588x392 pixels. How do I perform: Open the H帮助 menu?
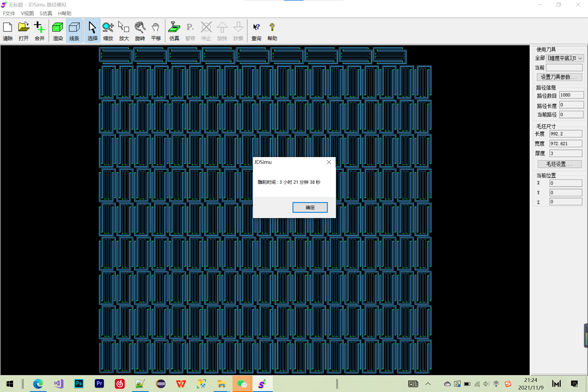point(65,13)
